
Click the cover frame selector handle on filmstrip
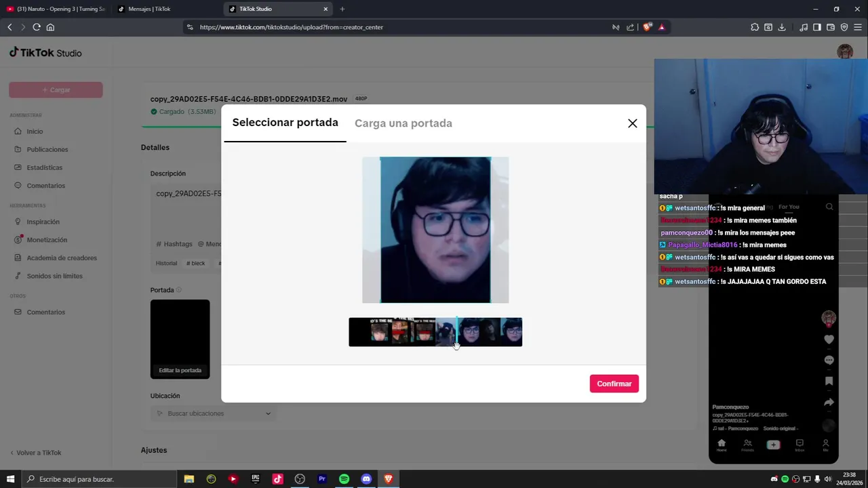457,332
